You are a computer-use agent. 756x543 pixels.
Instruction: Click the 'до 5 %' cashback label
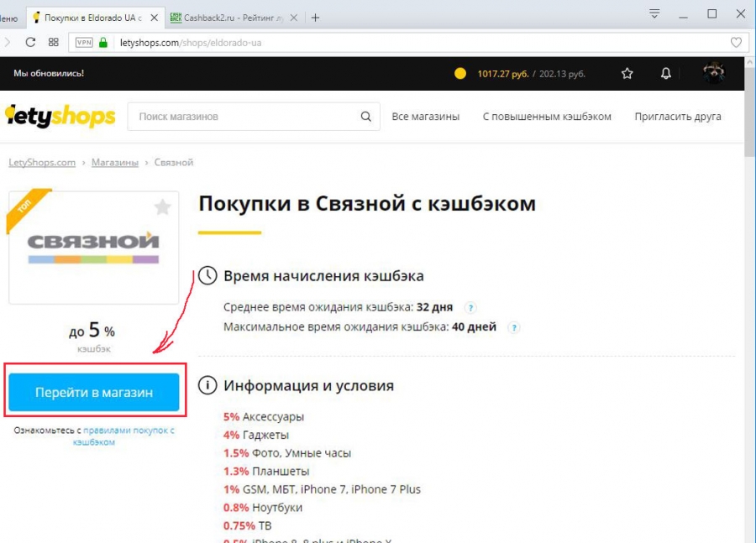[x=92, y=331]
